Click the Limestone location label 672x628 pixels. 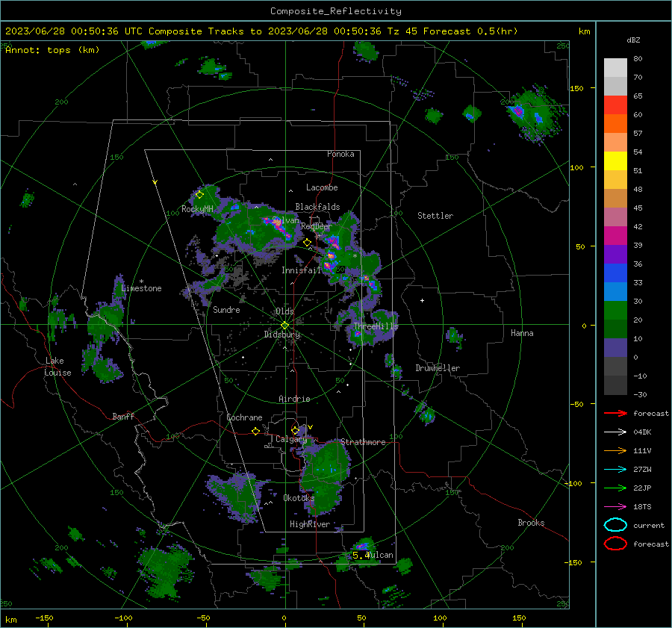click(141, 288)
